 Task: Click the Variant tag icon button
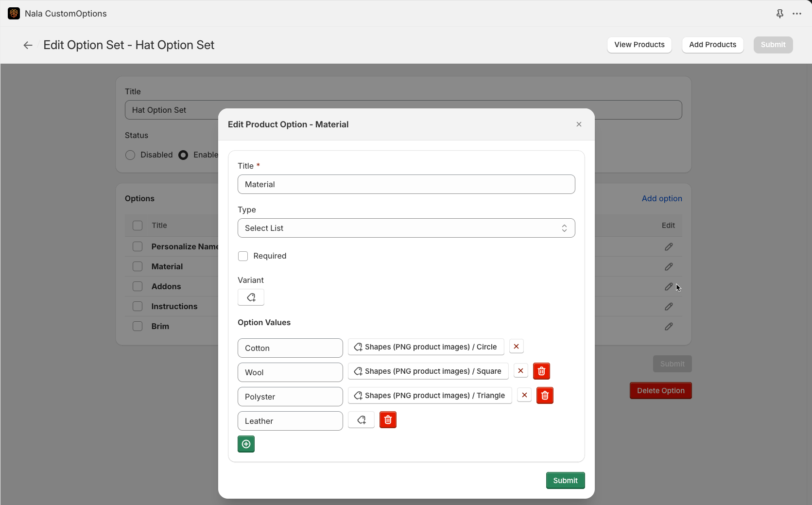click(251, 297)
